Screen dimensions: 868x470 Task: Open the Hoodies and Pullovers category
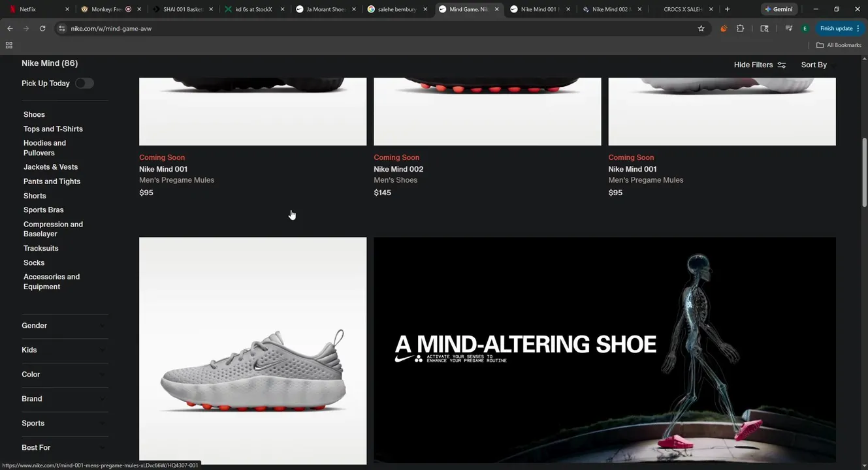click(44, 148)
